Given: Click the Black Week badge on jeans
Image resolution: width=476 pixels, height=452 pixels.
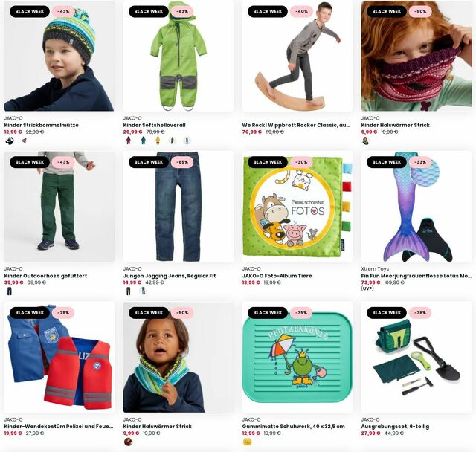Looking at the screenshot, I should tap(149, 162).
